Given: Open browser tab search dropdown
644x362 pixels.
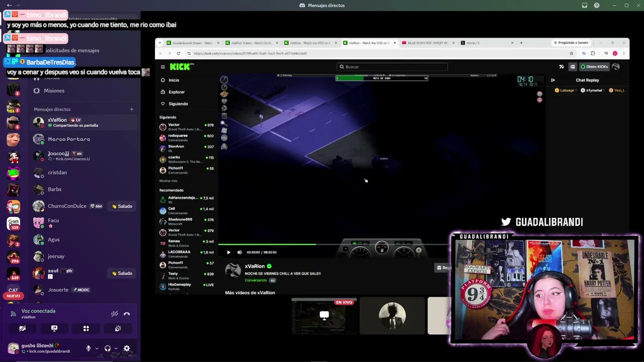Looking at the screenshot, I should pyautogui.click(x=160, y=43).
